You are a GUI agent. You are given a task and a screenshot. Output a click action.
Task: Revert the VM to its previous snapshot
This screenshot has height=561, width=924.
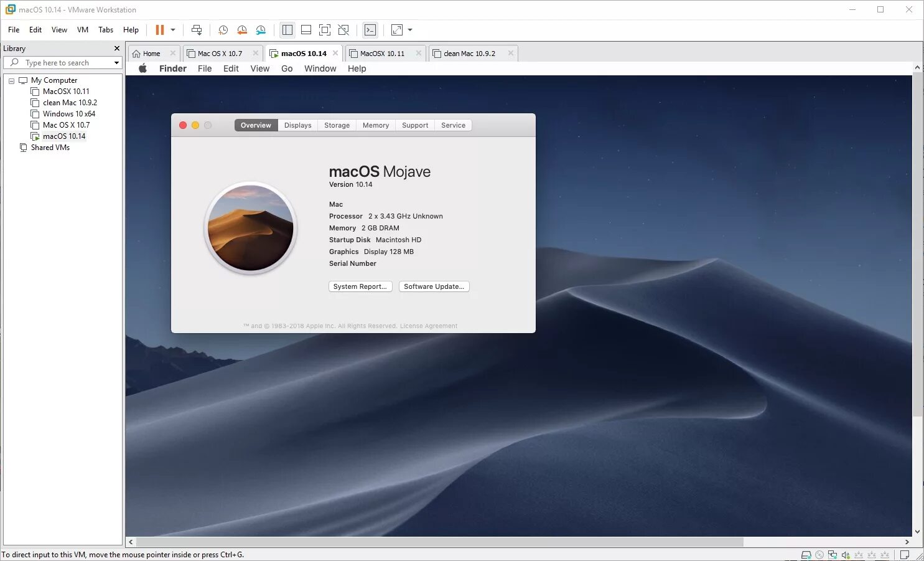point(242,30)
